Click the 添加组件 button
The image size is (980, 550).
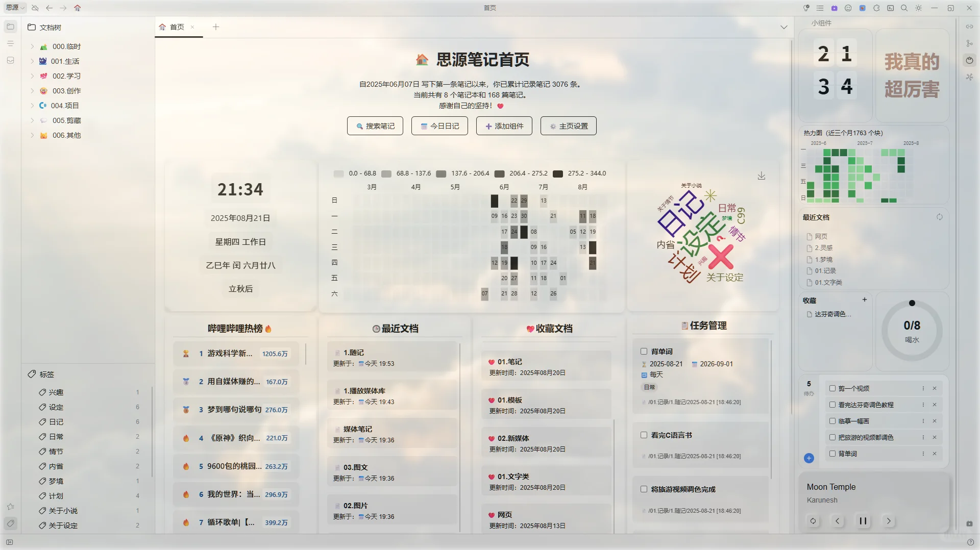click(504, 126)
